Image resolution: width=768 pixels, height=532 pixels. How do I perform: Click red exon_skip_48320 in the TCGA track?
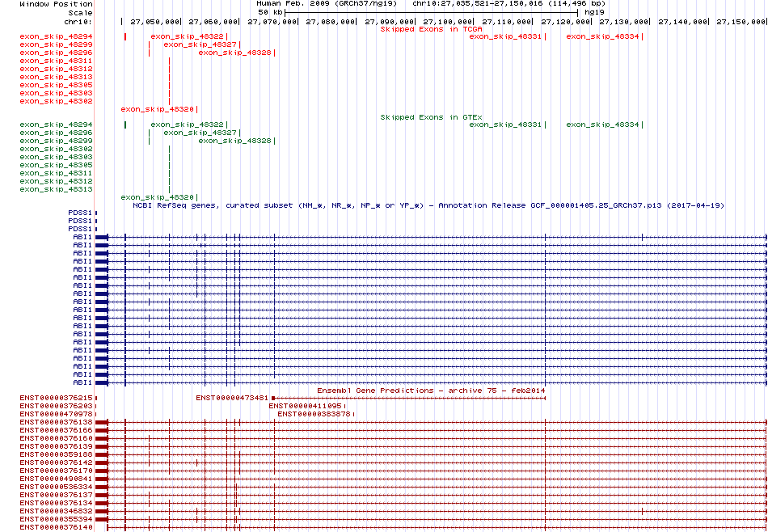(157, 109)
